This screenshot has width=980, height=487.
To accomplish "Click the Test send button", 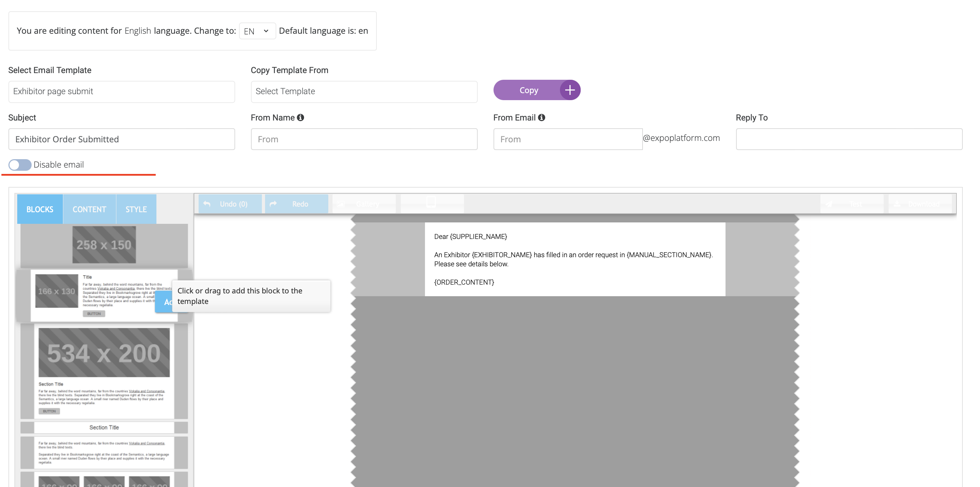I will point(851,204).
